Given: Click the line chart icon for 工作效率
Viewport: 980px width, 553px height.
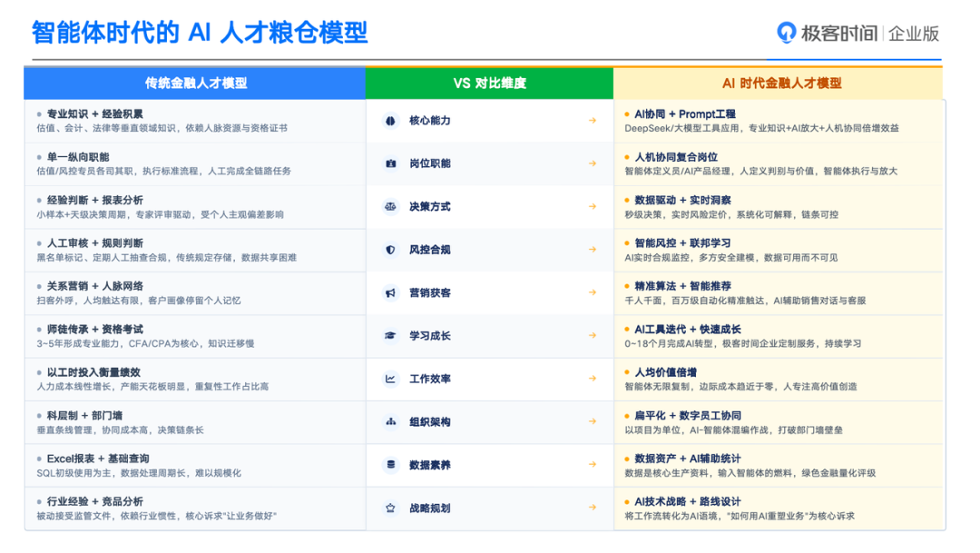Looking at the screenshot, I should coord(390,379).
